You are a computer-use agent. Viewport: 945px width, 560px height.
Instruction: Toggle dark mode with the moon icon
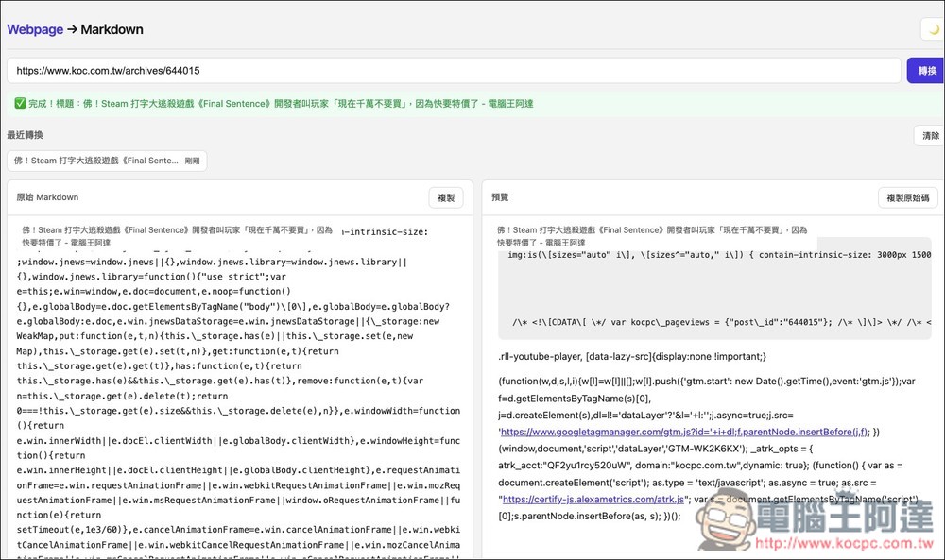coord(933,29)
